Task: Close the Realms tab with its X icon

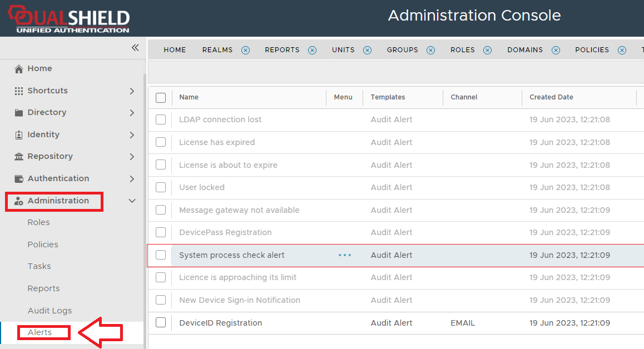Action: (x=245, y=50)
